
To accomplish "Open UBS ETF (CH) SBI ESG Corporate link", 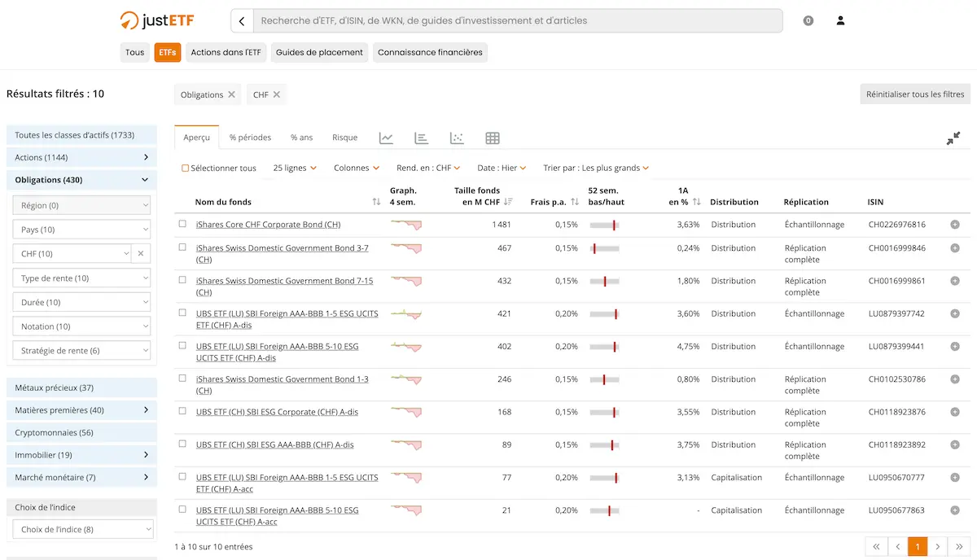I will [x=277, y=412].
